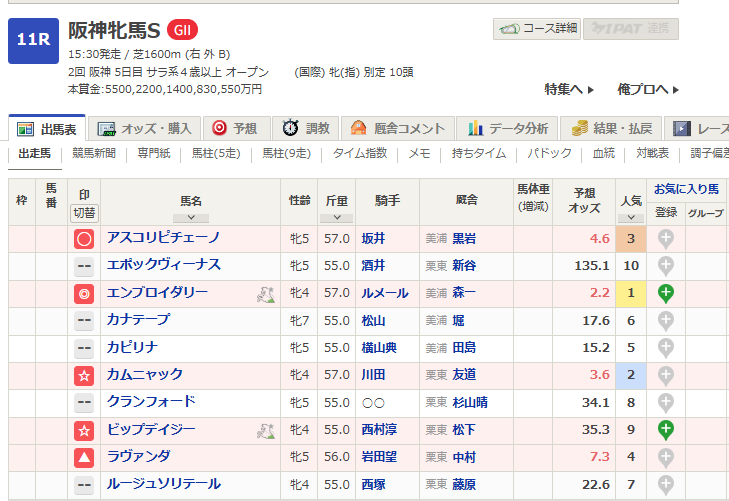Change the star mark for ビップデイジー
Screen dimensions: 729x501
(x=84, y=430)
